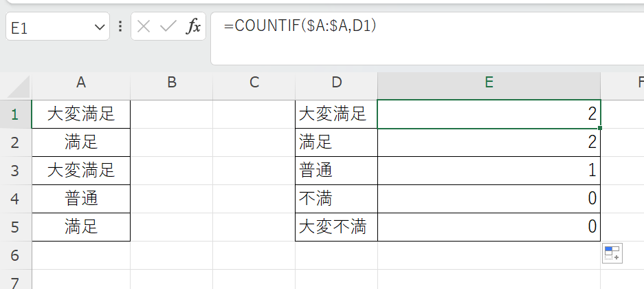Select row 3 header
Image resolution: width=644 pixels, height=289 pixels.
click(x=15, y=170)
